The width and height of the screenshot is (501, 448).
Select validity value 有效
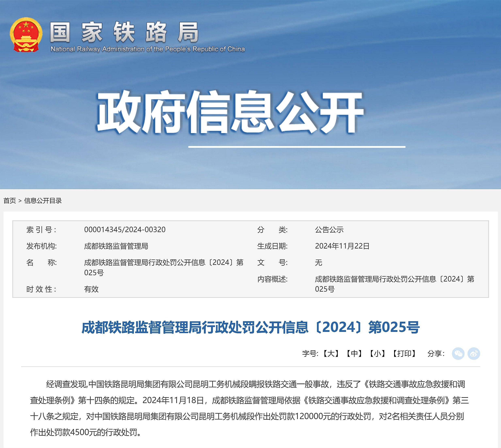click(x=91, y=289)
